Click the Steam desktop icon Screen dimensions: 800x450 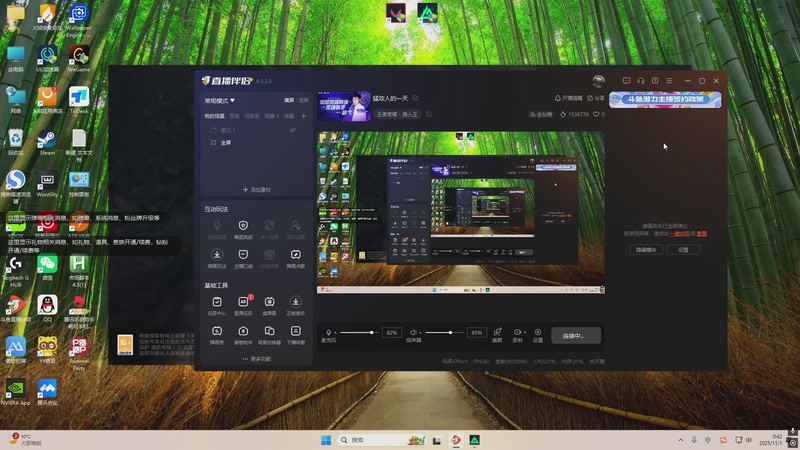click(47, 142)
